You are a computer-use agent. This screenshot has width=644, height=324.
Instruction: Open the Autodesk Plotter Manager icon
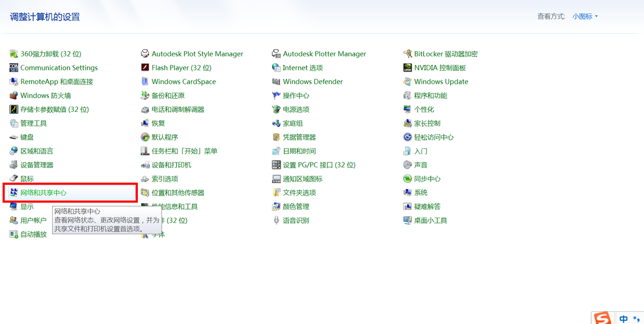[276, 54]
